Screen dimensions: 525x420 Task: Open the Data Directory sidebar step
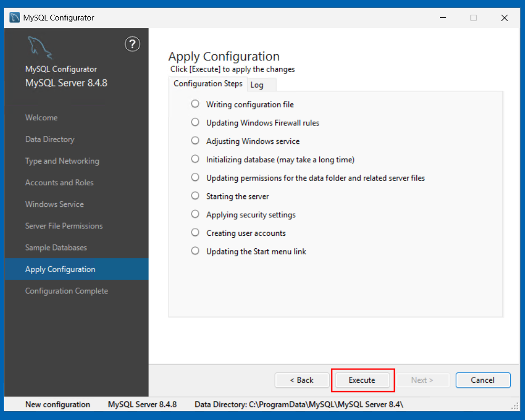(50, 139)
